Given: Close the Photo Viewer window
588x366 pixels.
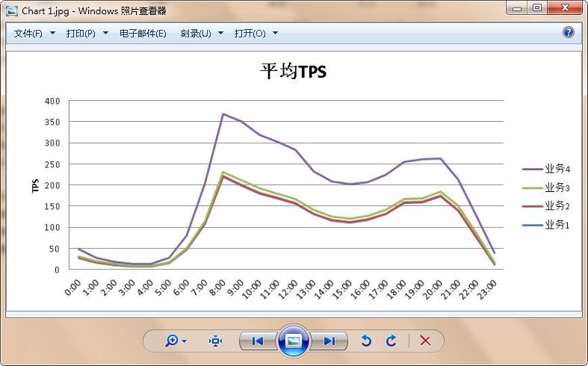Looking at the screenshot, I should [x=565, y=8].
